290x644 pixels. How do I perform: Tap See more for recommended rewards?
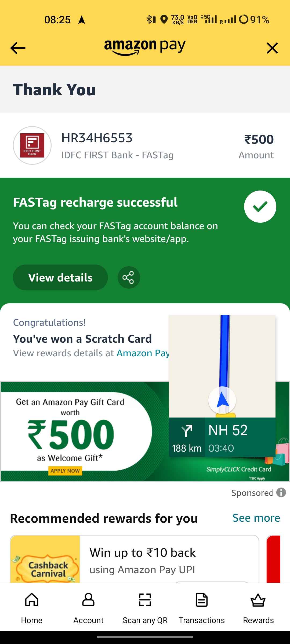click(256, 518)
